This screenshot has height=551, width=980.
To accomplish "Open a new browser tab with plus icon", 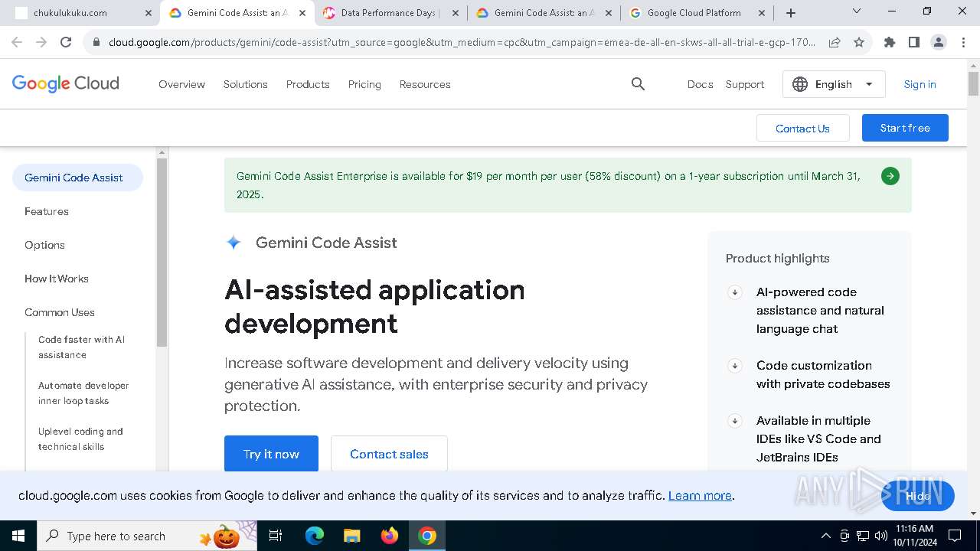I will pos(791,13).
